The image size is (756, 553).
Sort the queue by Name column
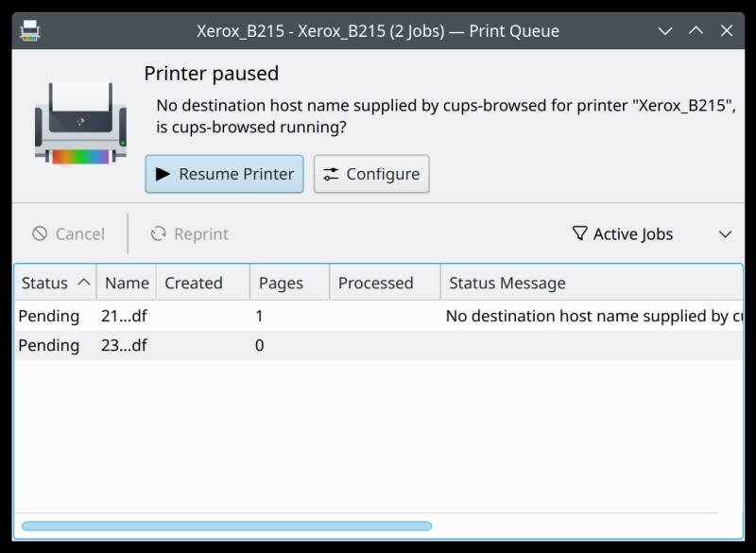pyautogui.click(x=127, y=283)
